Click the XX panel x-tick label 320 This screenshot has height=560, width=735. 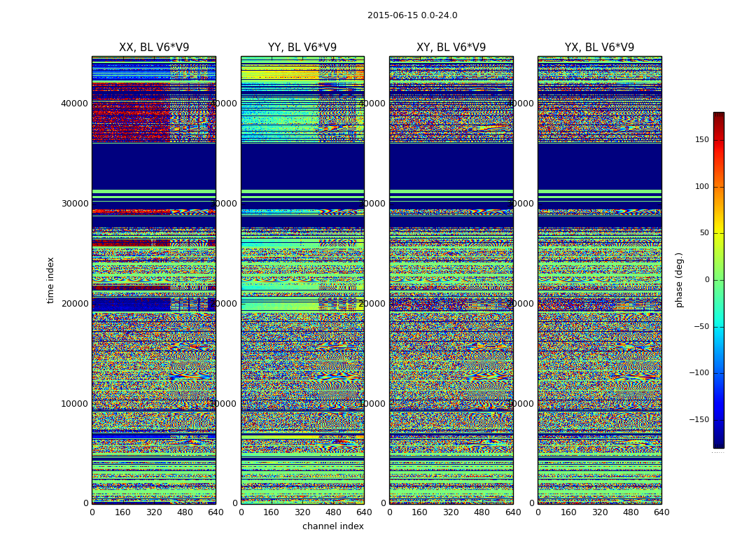pos(154,512)
